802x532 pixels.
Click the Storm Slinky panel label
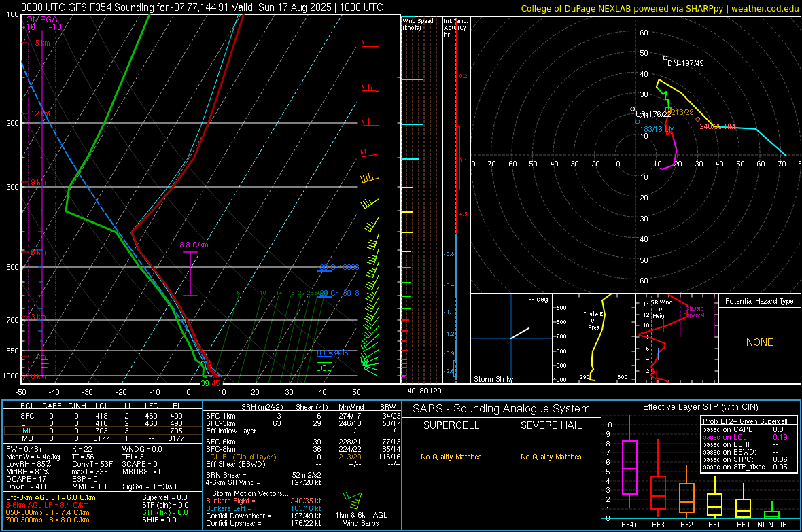[493, 379]
